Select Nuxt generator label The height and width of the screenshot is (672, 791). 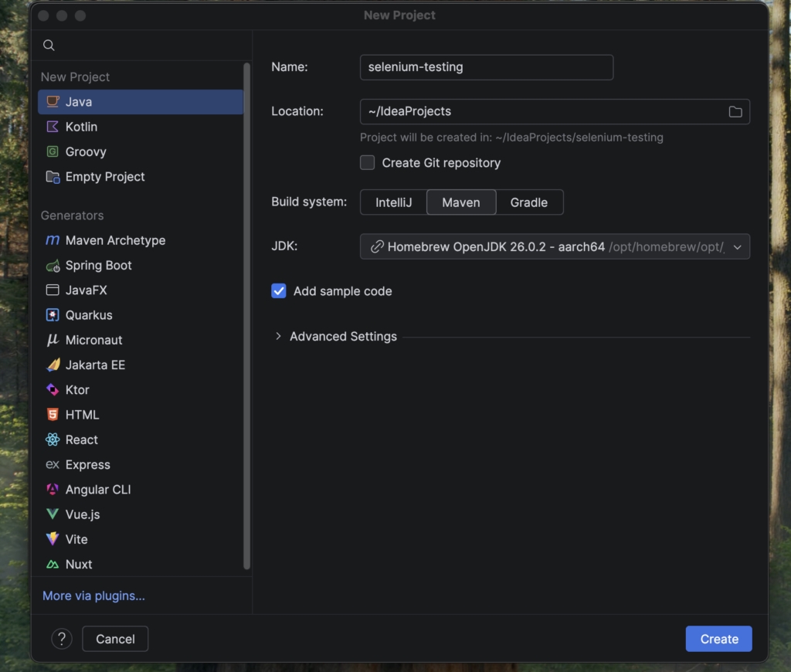(x=79, y=564)
